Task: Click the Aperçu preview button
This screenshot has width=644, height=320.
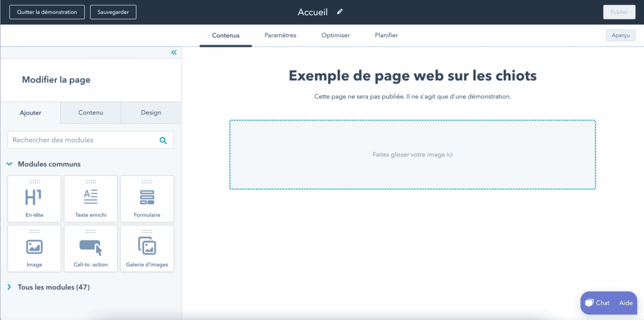Action: point(620,36)
